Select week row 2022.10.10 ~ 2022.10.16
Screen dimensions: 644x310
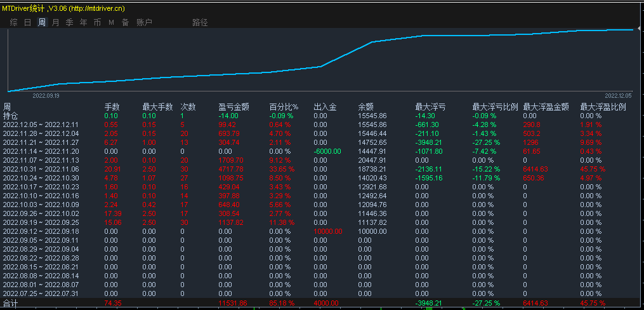pyautogui.click(x=41, y=196)
